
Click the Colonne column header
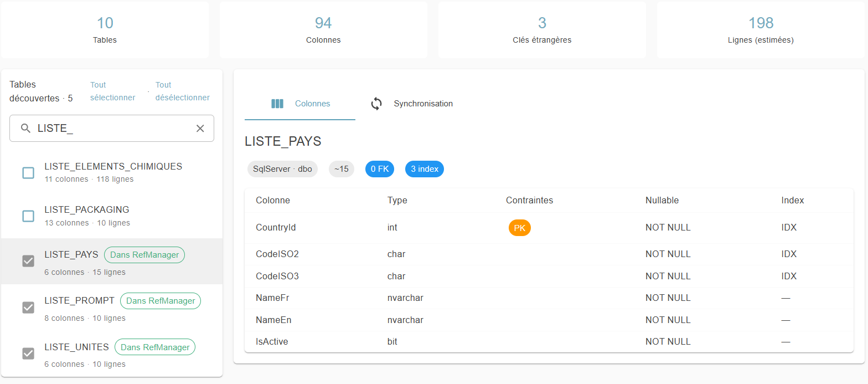[273, 200]
